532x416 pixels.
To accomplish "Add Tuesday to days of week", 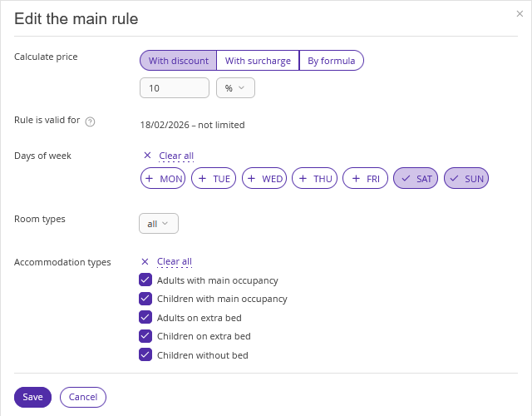I will pos(214,179).
